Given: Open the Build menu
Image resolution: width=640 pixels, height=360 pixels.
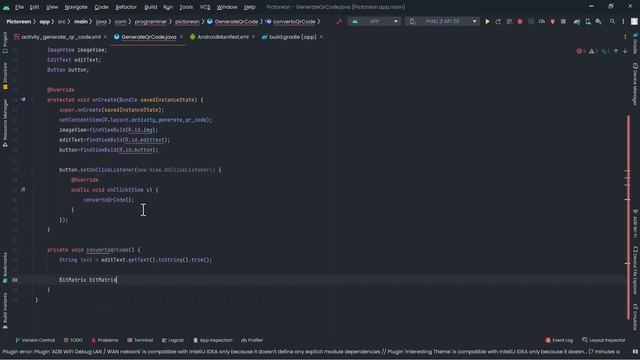Looking at the screenshot, I should point(151,7).
